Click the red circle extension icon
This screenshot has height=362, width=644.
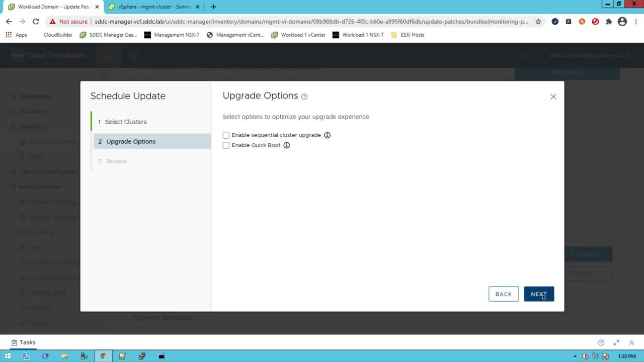(x=596, y=22)
